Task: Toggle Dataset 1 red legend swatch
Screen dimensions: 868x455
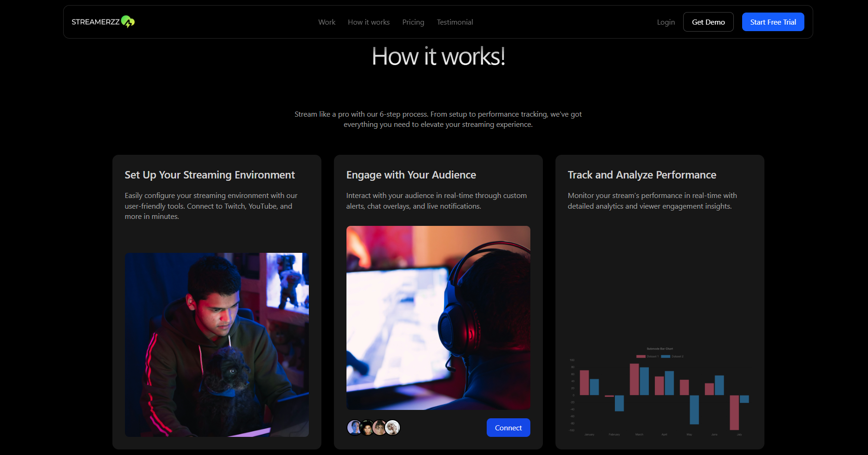Action: [x=641, y=356]
